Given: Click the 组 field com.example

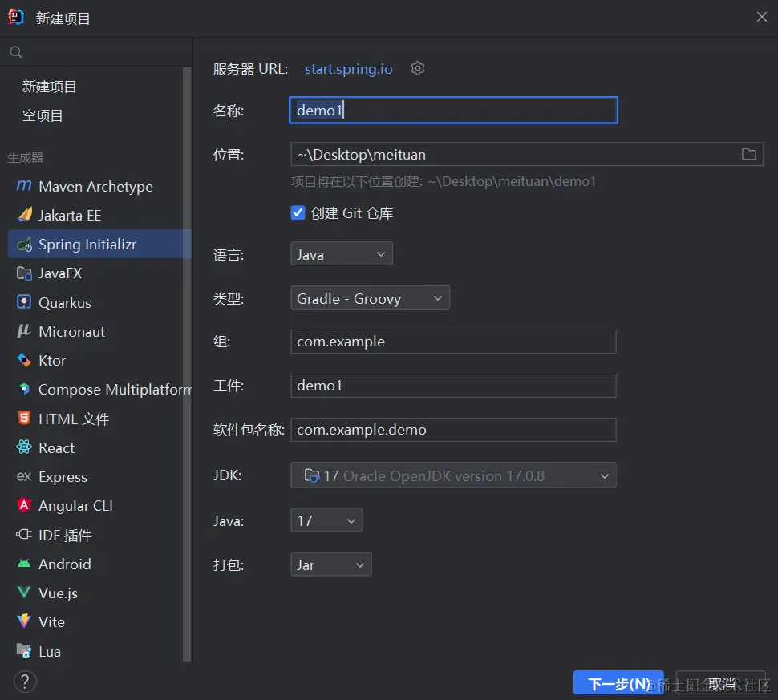Looking at the screenshot, I should click(453, 342).
